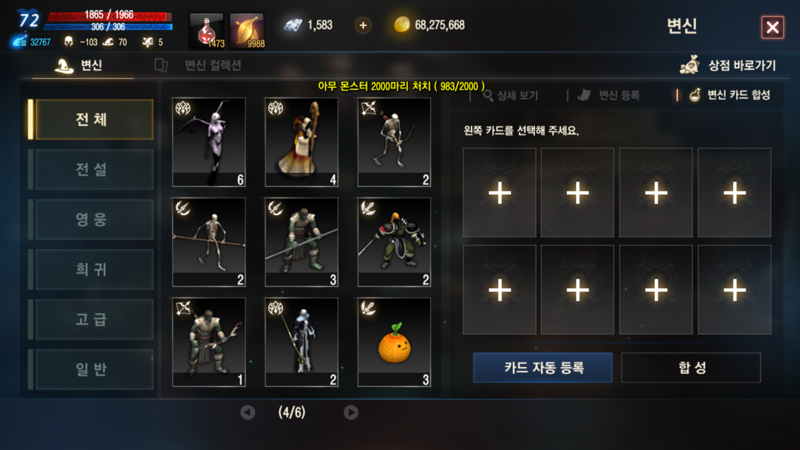The height and width of the screenshot is (450, 800).
Task: Select the pumpkin transformation card
Action: 394,342
